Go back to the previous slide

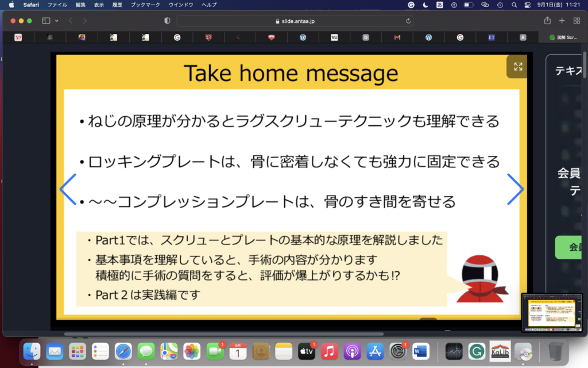[68, 189]
